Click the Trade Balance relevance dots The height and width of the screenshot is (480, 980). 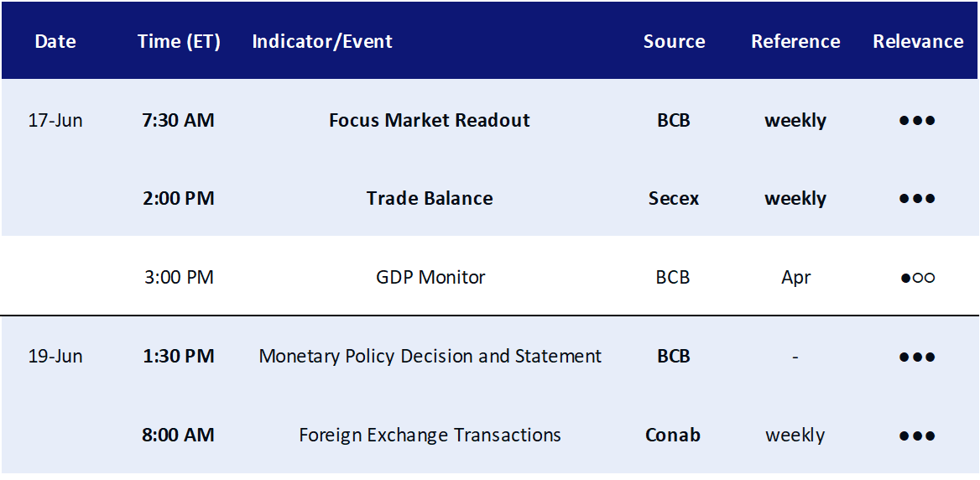click(x=917, y=199)
